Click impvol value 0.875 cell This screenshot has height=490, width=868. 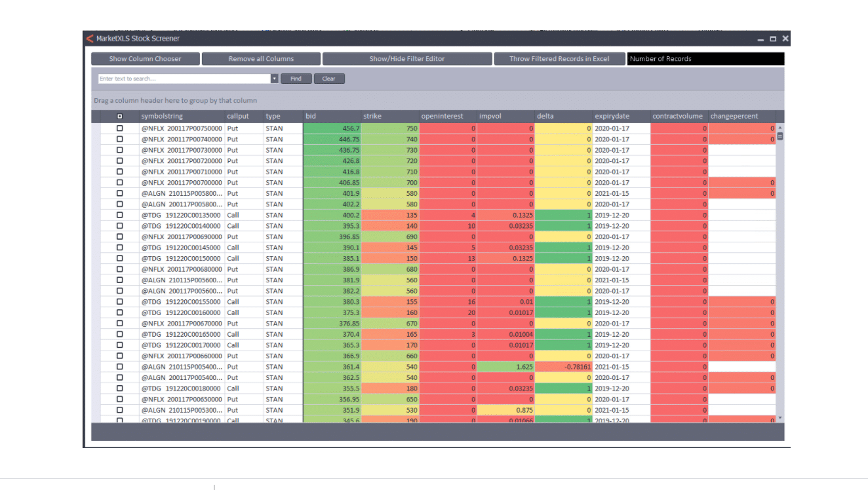pos(505,410)
